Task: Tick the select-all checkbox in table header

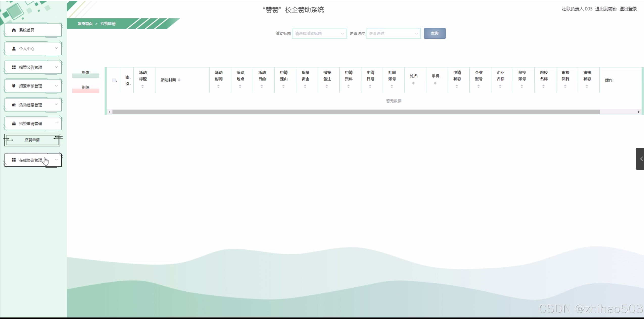Action: [114, 80]
